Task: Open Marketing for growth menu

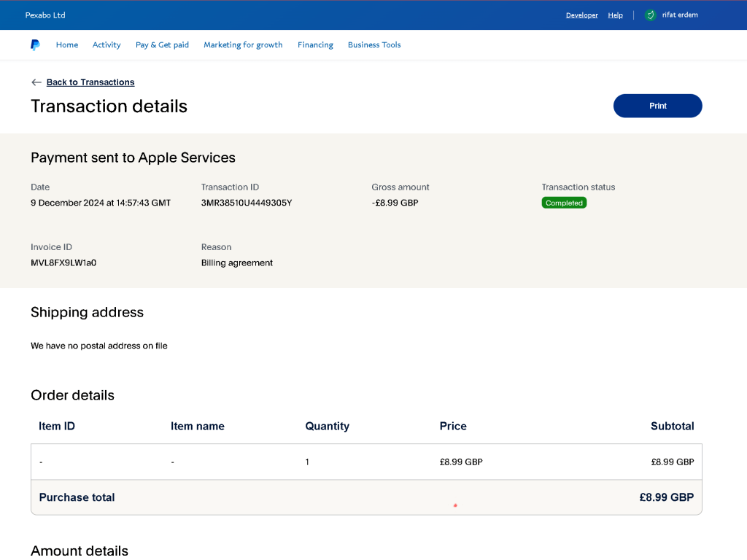Action: click(243, 44)
